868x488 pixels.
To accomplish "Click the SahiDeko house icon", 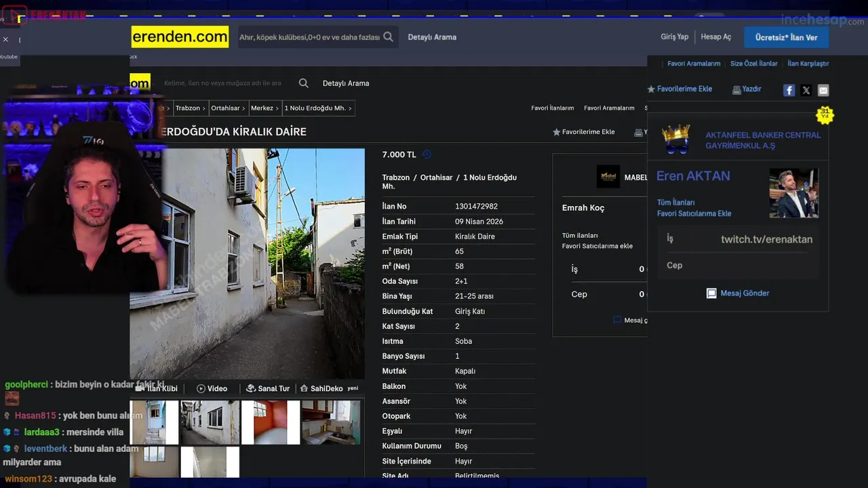I will pos(304,388).
